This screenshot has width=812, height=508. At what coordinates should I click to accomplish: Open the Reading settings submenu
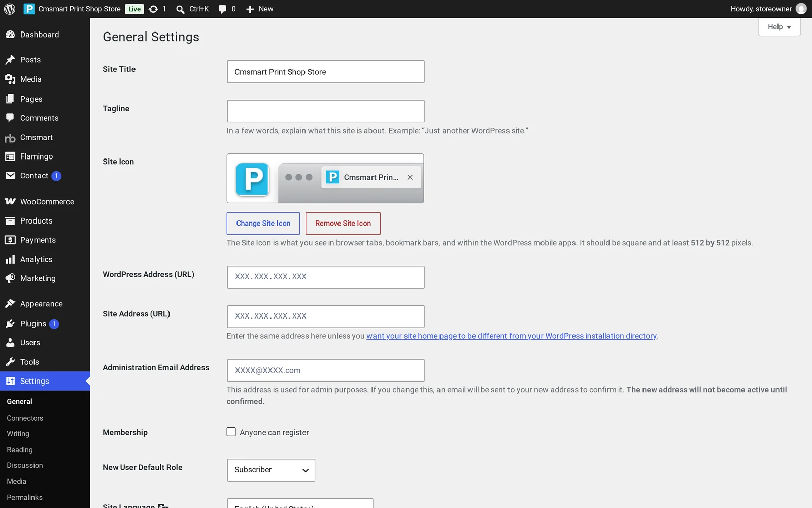(x=20, y=450)
